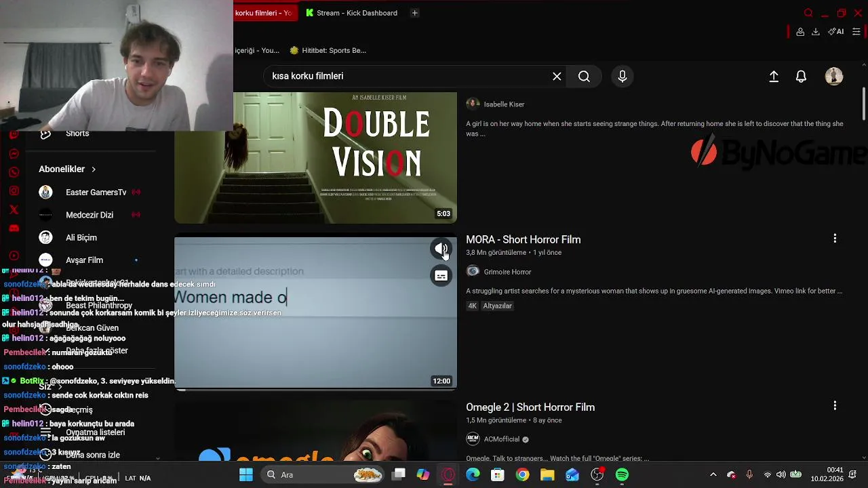Click the MORA video preview thumbnail
Screen dimensions: 868x488
(x=315, y=313)
